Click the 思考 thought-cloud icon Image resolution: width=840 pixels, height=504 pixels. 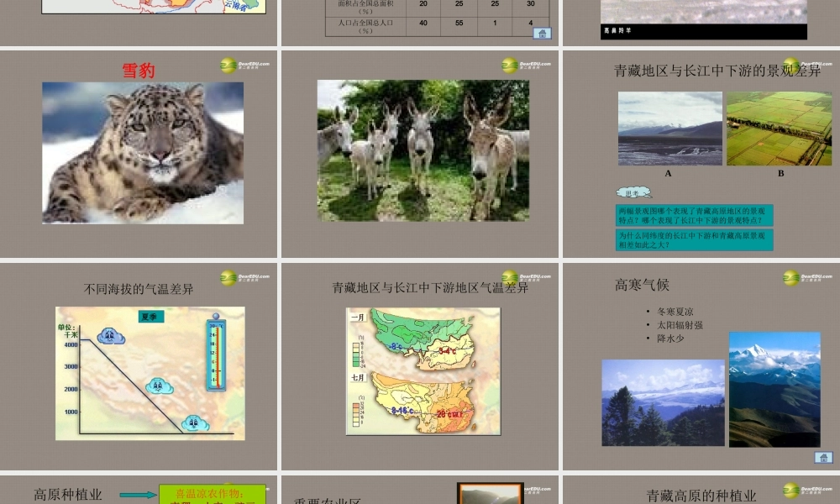pyautogui.click(x=633, y=193)
